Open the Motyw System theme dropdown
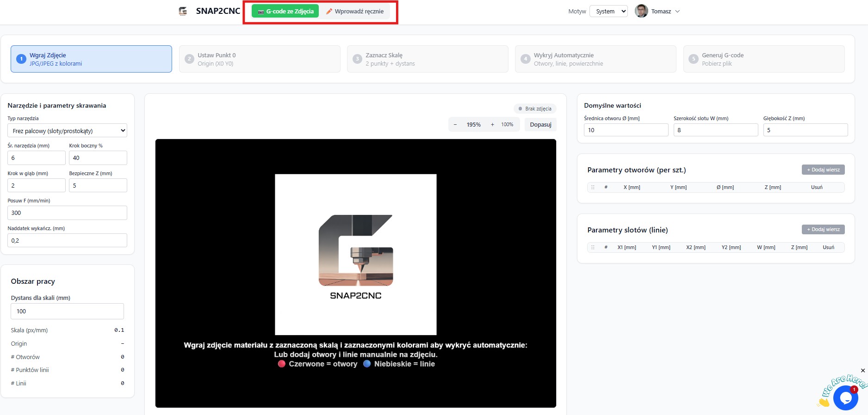 (608, 11)
